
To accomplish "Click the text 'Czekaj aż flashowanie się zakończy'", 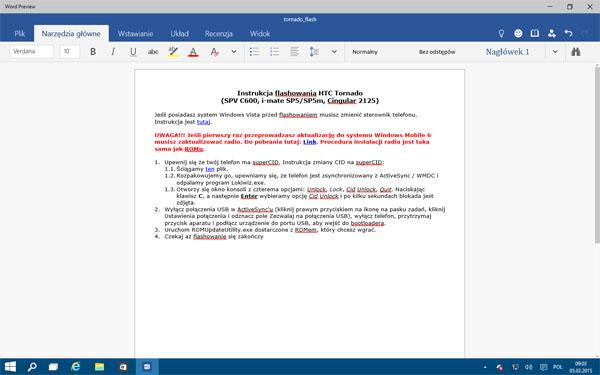I will [x=214, y=236].
